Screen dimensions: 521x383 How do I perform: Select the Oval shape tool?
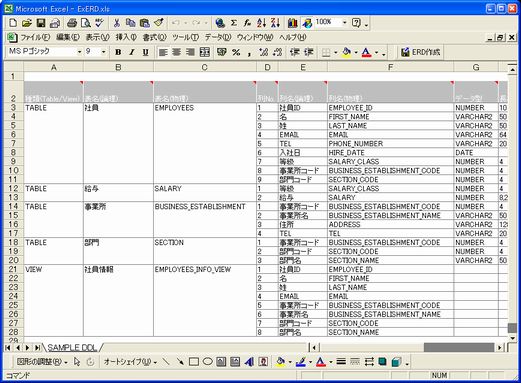[x=208, y=362]
